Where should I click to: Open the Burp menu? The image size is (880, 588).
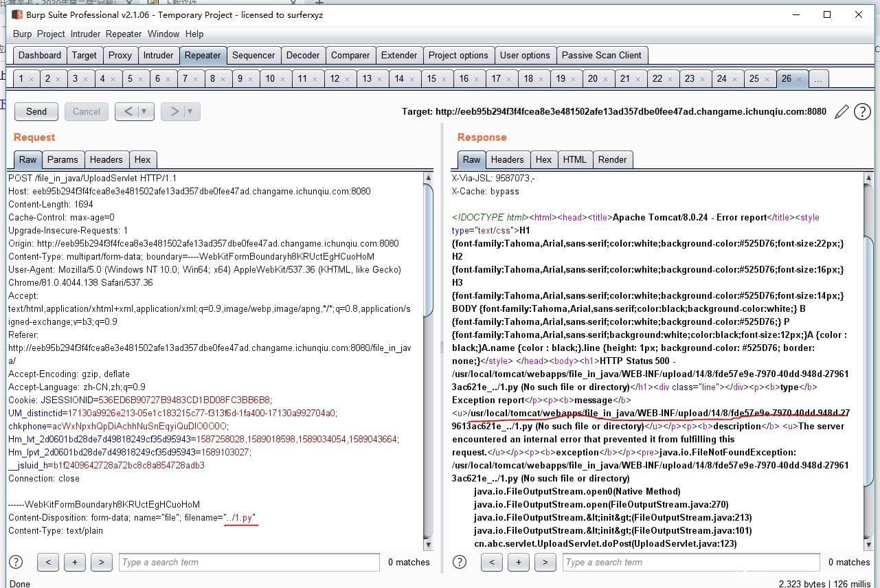[22, 34]
